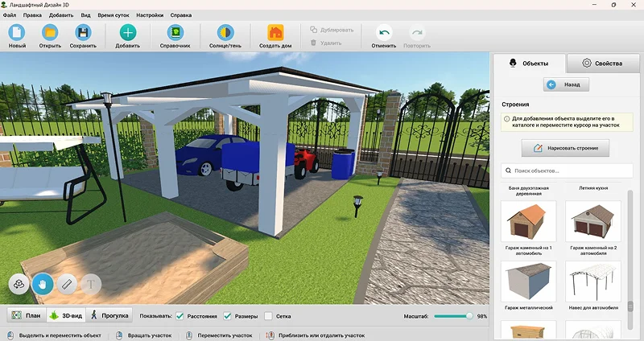The width and height of the screenshot is (644, 341).
Task: Toggle the Размеры checkbox
Action: (227, 316)
